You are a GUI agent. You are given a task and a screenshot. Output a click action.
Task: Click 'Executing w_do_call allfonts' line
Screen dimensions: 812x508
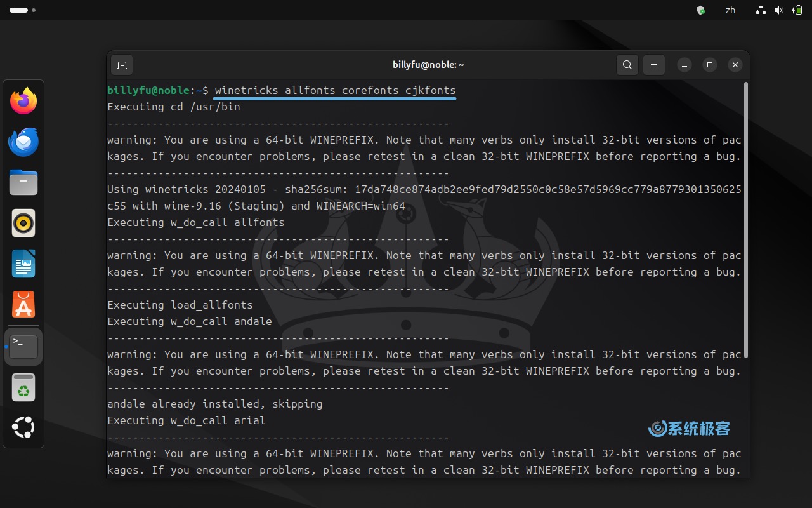pyautogui.click(x=196, y=222)
